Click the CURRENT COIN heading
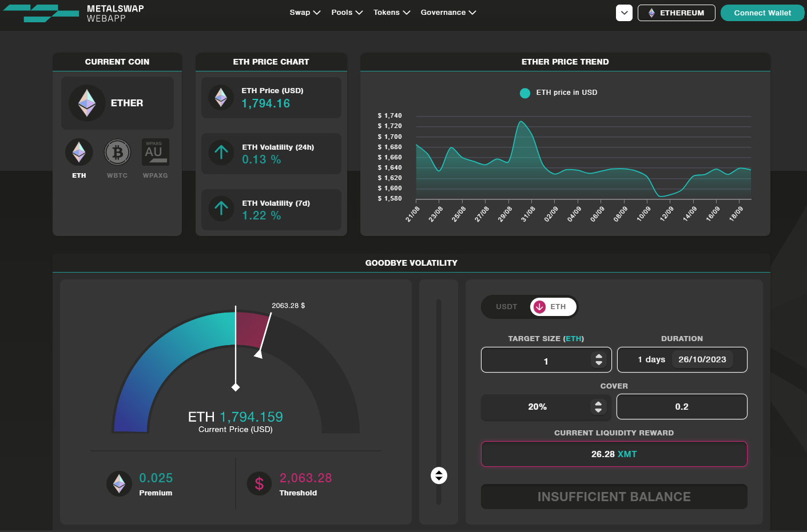 click(117, 62)
